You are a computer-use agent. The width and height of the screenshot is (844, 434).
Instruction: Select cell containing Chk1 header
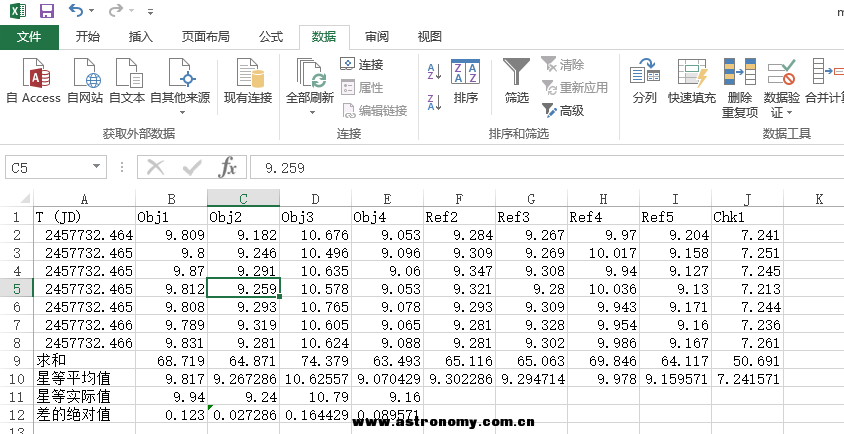point(747,216)
